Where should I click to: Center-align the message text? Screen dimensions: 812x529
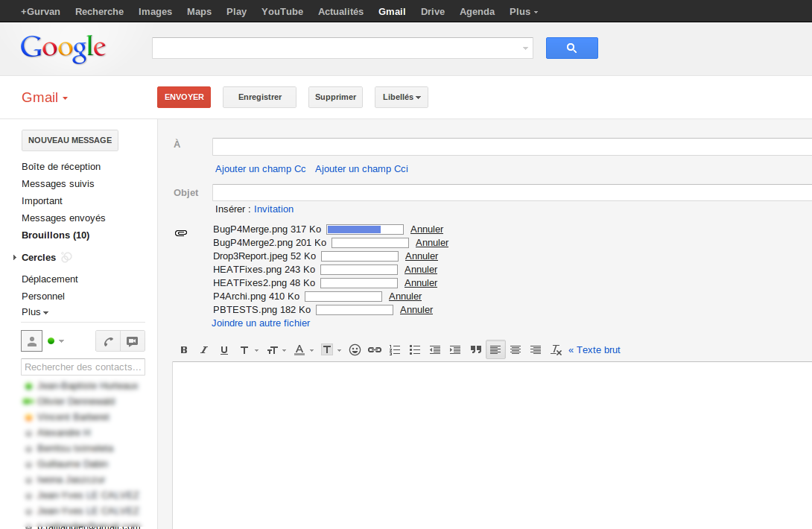(x=516, y=350)
